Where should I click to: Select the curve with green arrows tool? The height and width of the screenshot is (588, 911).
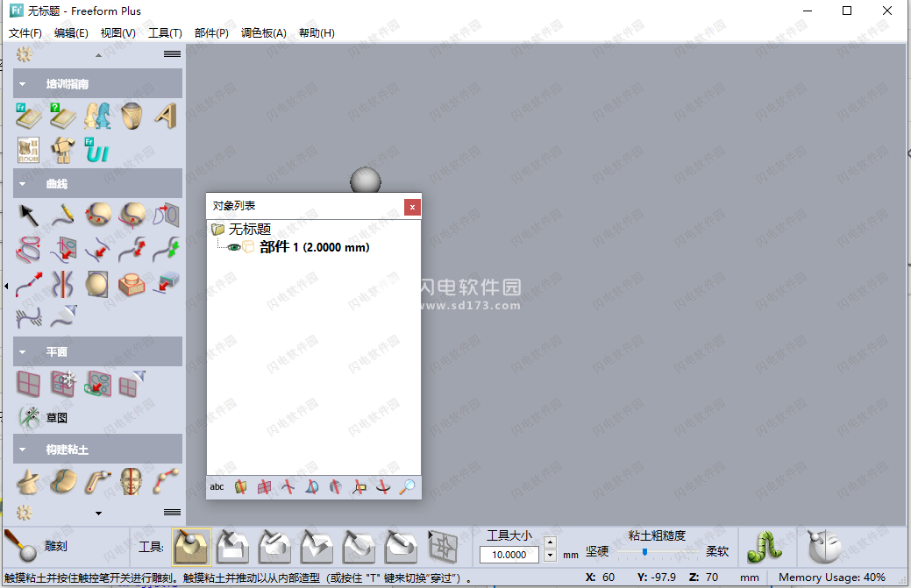(x=167, y=250)
